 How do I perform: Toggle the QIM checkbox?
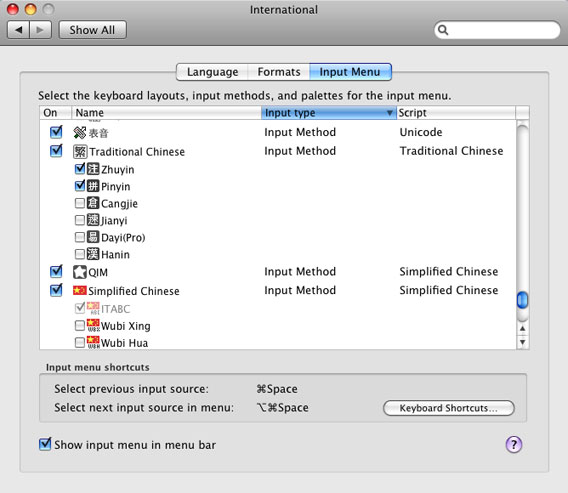[x=56, y=271]
